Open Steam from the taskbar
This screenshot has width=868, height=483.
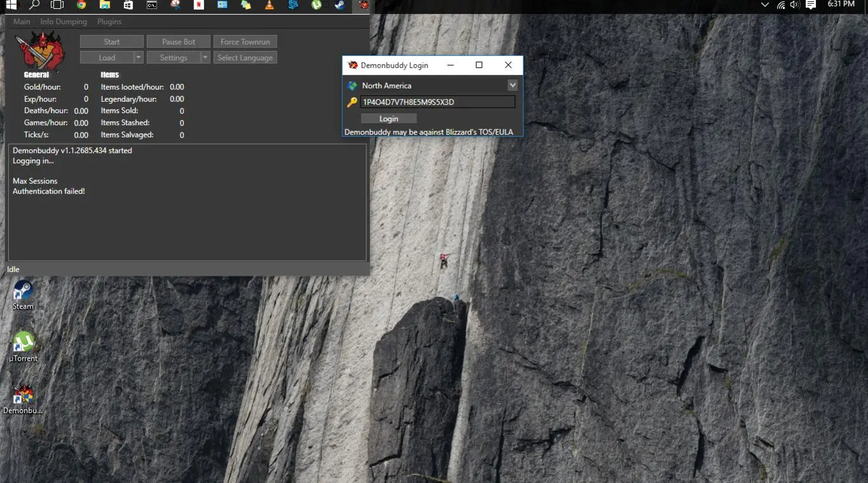[340, 5]
